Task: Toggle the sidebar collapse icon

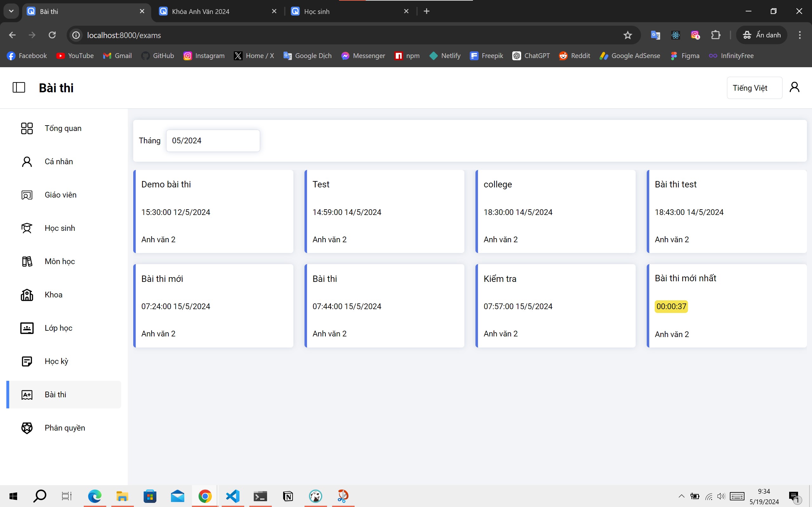Action: [x=19, y=88]
